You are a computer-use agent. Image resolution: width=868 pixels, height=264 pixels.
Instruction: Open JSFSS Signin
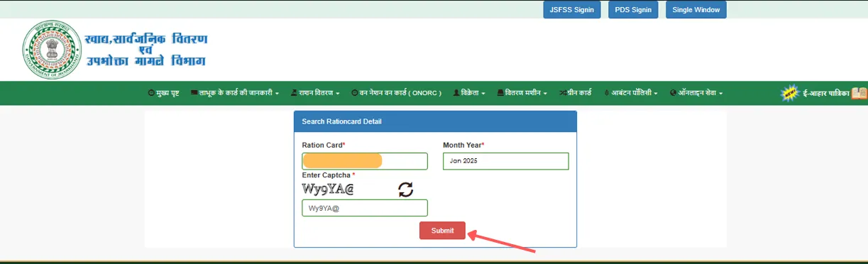click(572, 10)
